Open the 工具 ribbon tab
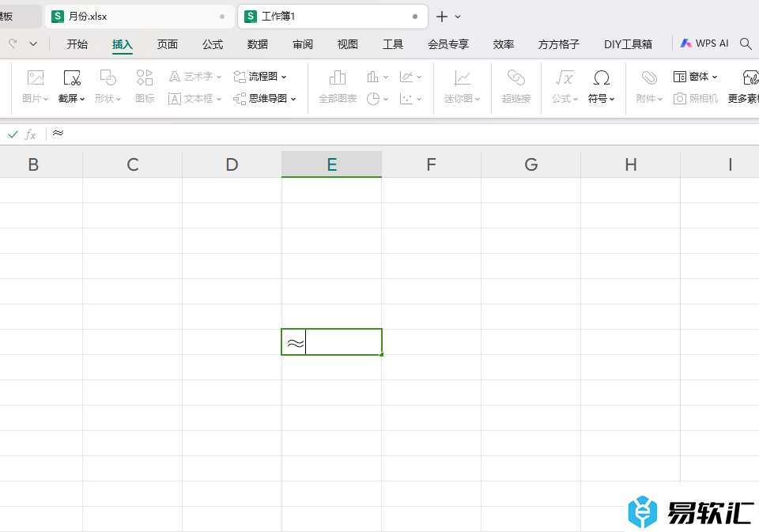759x532 pixels. click(x=393, y=44)
